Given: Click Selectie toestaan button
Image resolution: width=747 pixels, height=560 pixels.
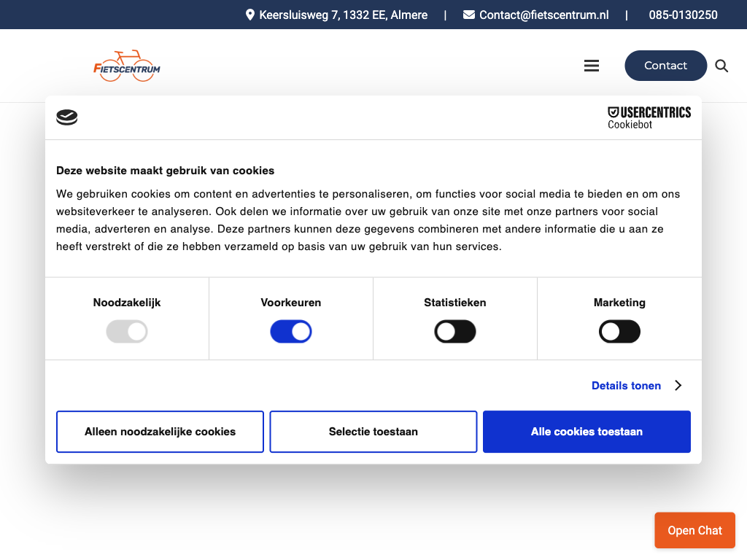Looking at the screenshot, I should coord(373,432).
